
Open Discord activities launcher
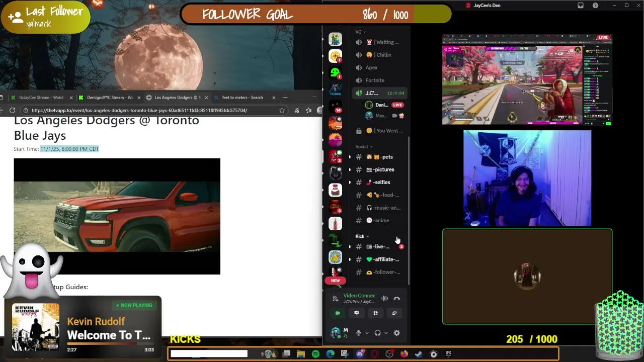click(375, 313)
